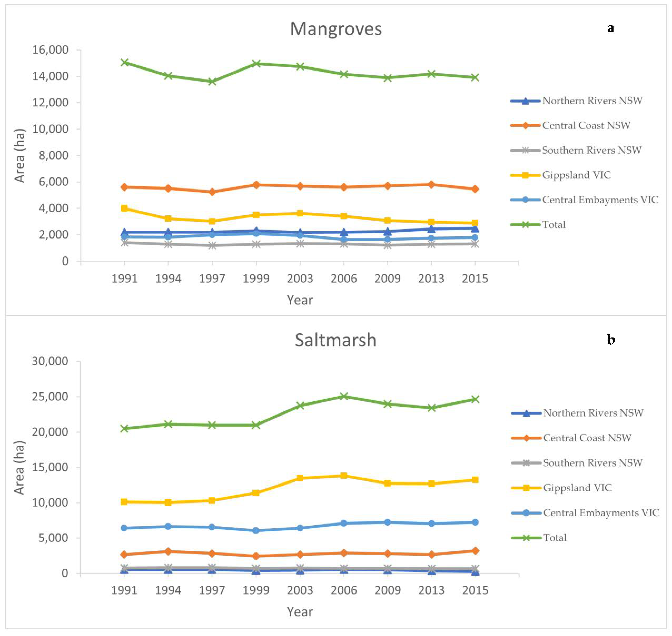Click Gippsland VIC 1991 point in Mangroves chart

click(x=124, y=208)
